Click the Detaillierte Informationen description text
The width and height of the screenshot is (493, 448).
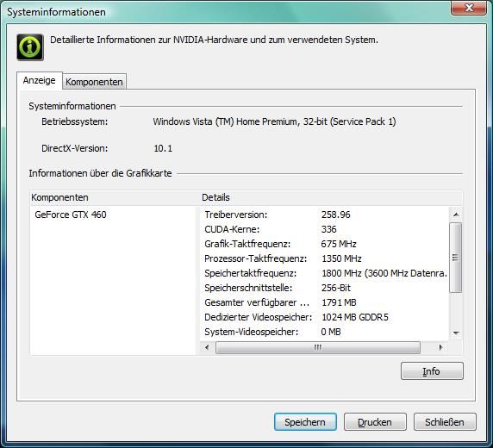click(x=214, y=40)
